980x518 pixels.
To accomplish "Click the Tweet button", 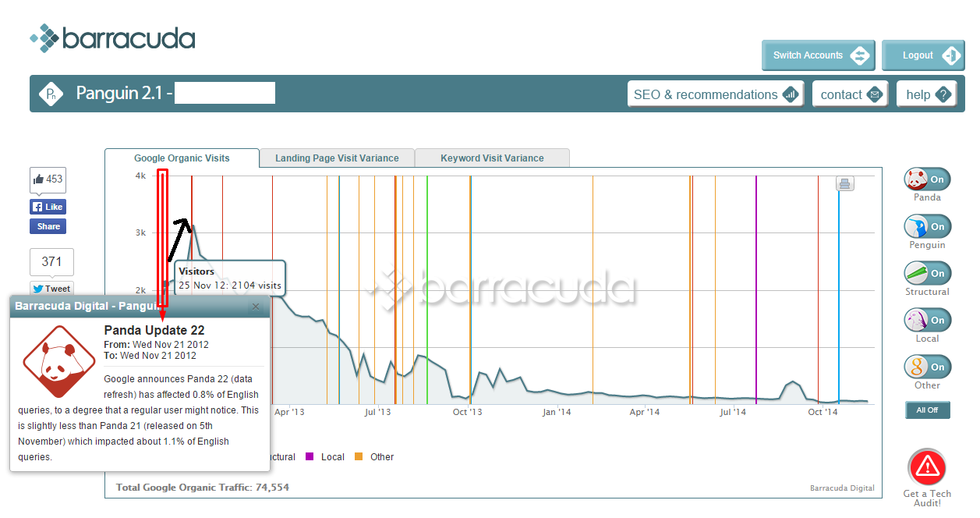I will [51, 289].
